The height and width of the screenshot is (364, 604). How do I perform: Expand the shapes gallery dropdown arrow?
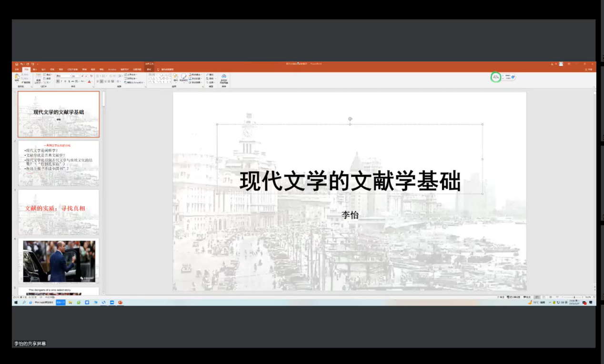[x=171, y=82]
